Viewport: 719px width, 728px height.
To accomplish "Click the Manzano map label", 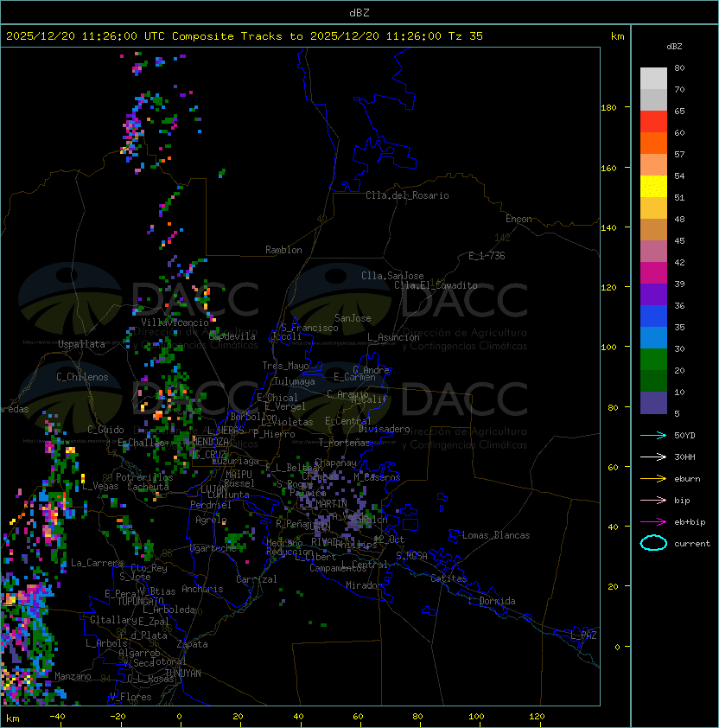I will [73, 676].
